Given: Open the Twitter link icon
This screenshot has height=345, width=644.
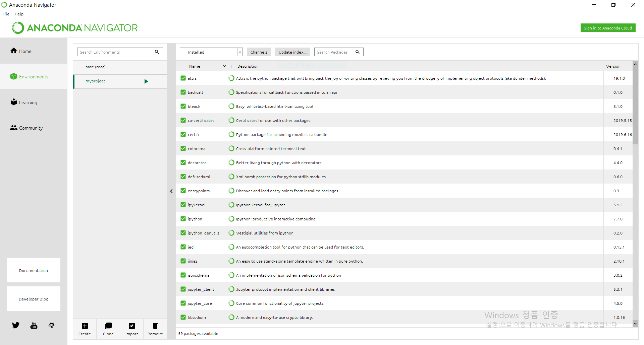Looking at the screenshot, I should point(16,325).
